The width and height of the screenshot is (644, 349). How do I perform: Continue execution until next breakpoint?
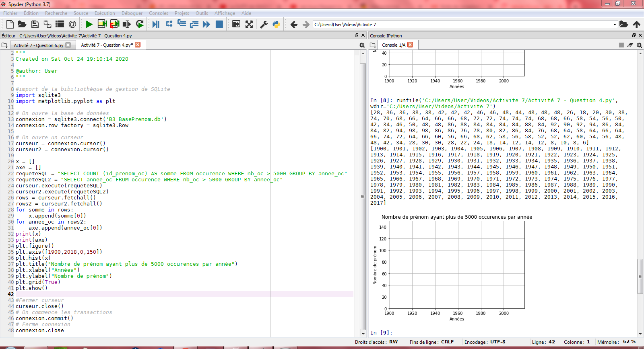click(x=206, y=24)
